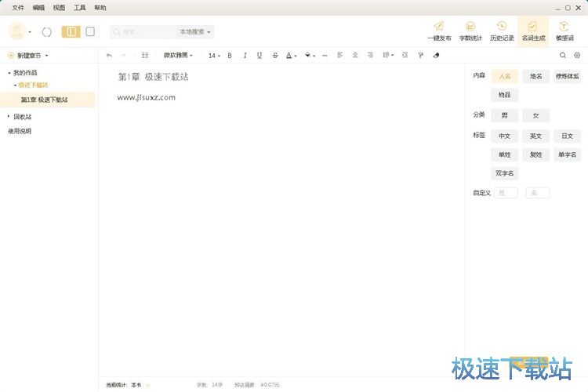Select the 英文 tag
588x392 pixels.
536,136
